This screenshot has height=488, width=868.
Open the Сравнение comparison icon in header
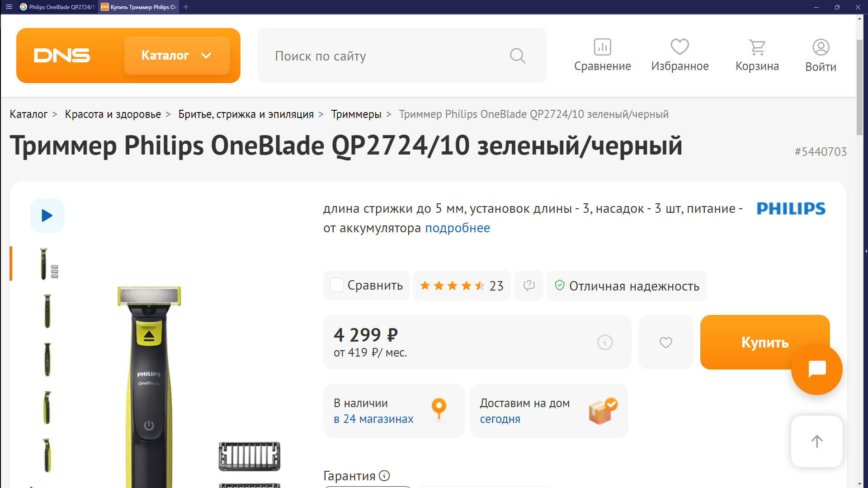[602, 47]
